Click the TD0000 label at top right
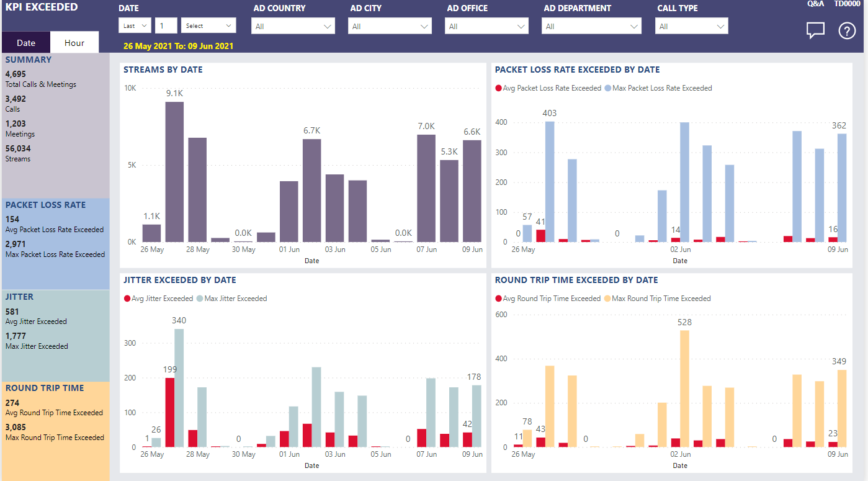This screenshot has width=868, height=481. [x=847, y=4]
